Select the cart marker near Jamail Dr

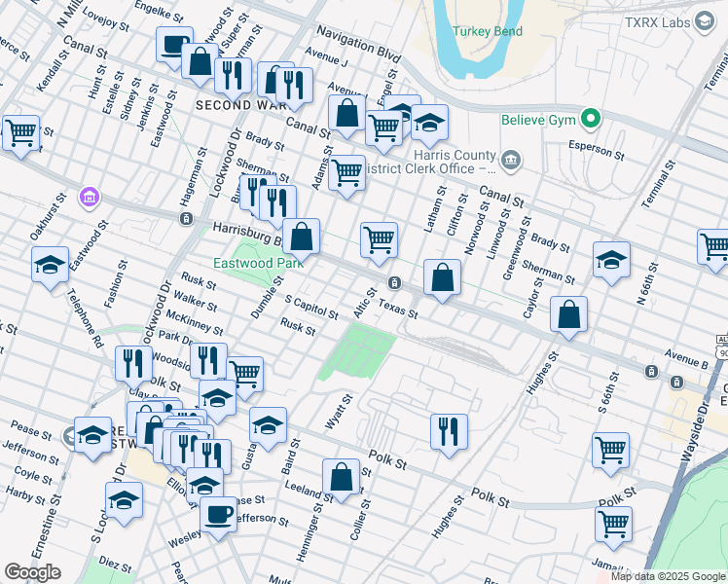click(x=613, y=527)
